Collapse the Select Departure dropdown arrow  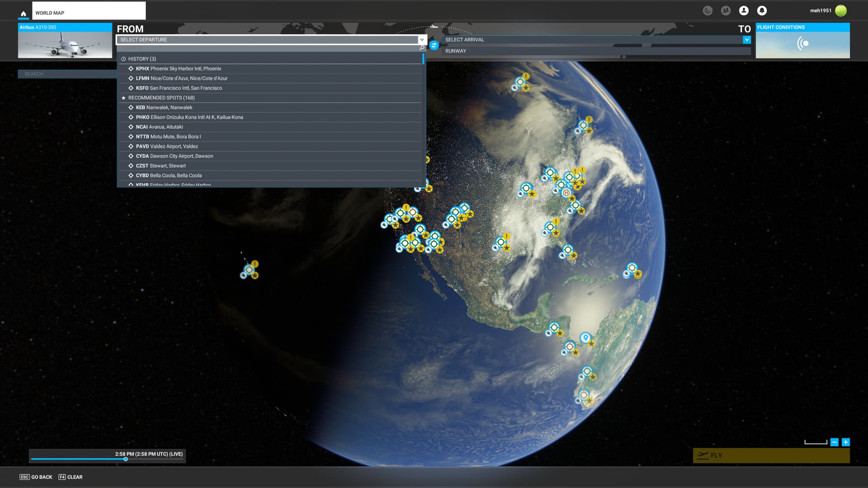[x=422, y=40]
